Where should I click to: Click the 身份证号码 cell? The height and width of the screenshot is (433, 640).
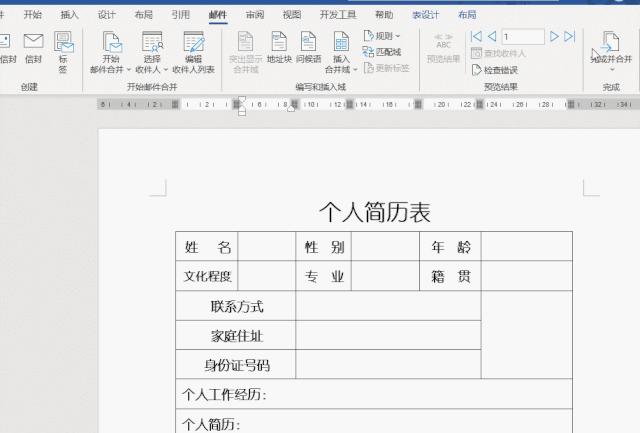236,365
